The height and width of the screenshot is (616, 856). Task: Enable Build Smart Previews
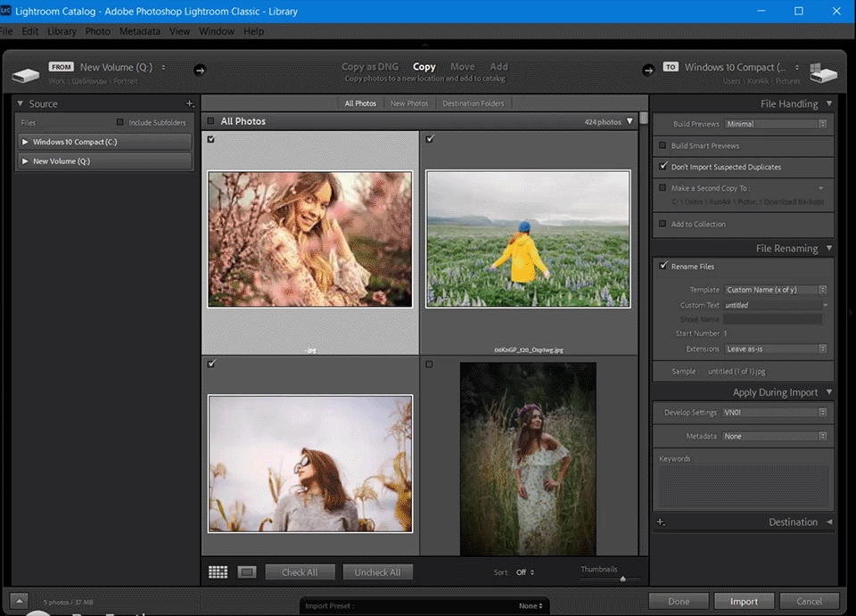(x=663, y=145)
